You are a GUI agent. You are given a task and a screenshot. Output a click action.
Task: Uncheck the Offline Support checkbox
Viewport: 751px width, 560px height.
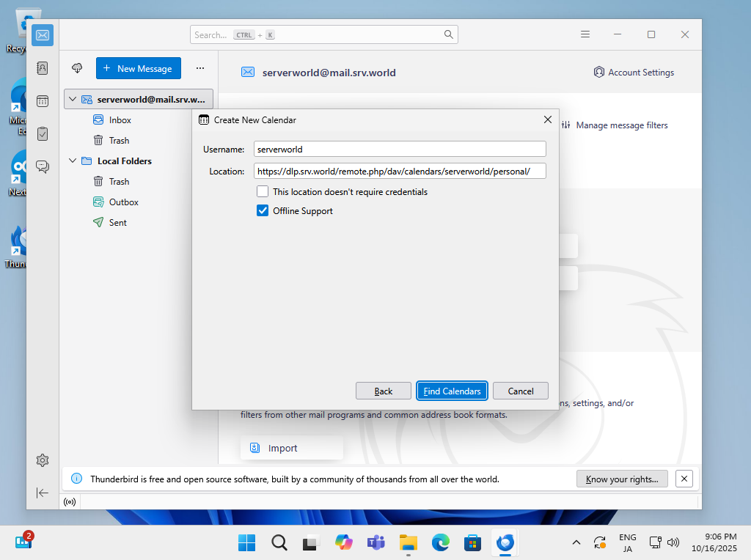[x=263, y=210]
